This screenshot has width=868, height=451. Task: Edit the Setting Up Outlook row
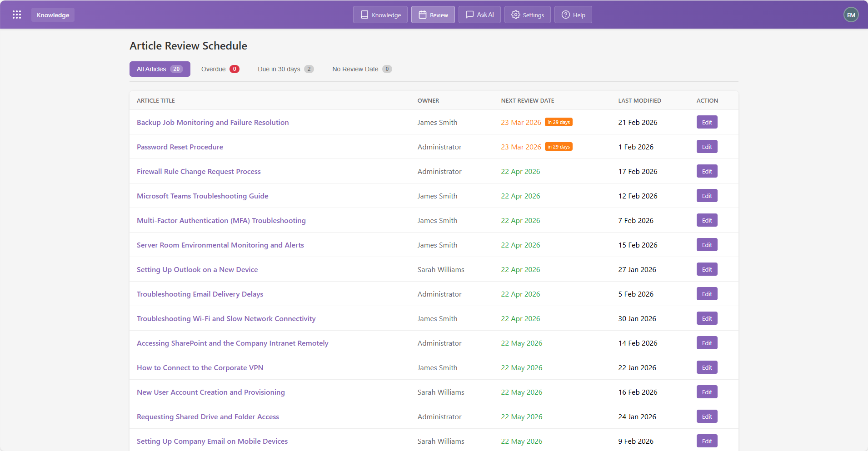pos(707,269)
